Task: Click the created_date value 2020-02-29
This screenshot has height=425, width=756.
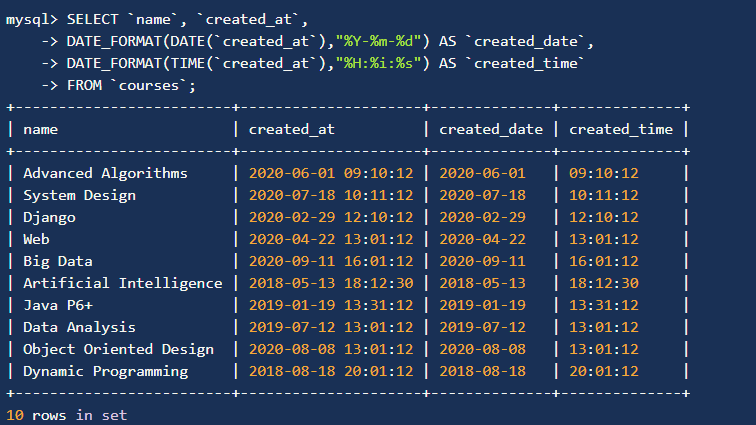Action: click(x=482, y=217)
